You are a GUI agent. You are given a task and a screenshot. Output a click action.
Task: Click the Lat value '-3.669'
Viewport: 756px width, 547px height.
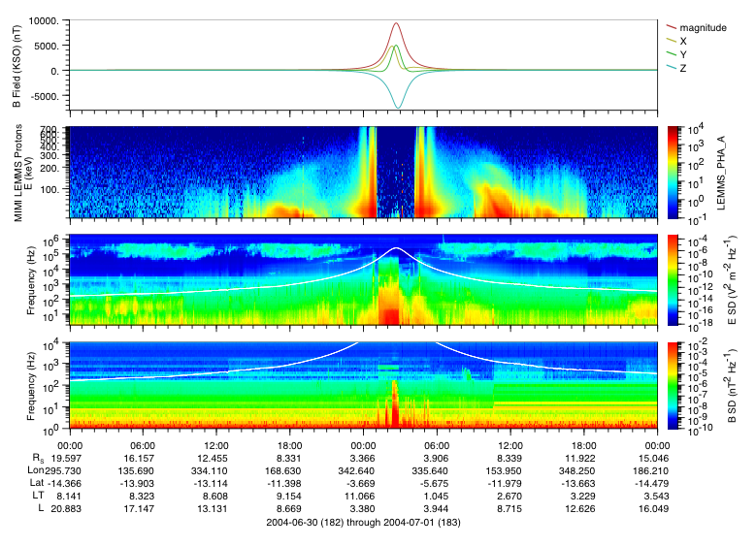pos(360,483)
